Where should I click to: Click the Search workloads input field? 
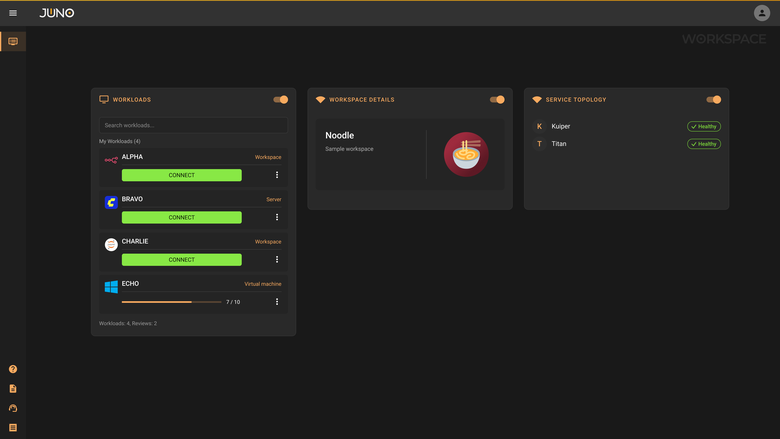click(193, 125)
